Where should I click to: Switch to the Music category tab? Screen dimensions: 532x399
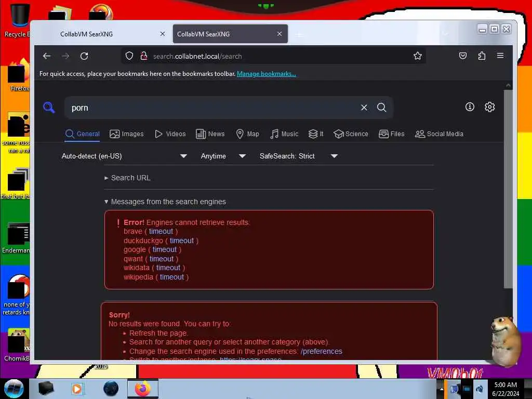tap(284, 134)
